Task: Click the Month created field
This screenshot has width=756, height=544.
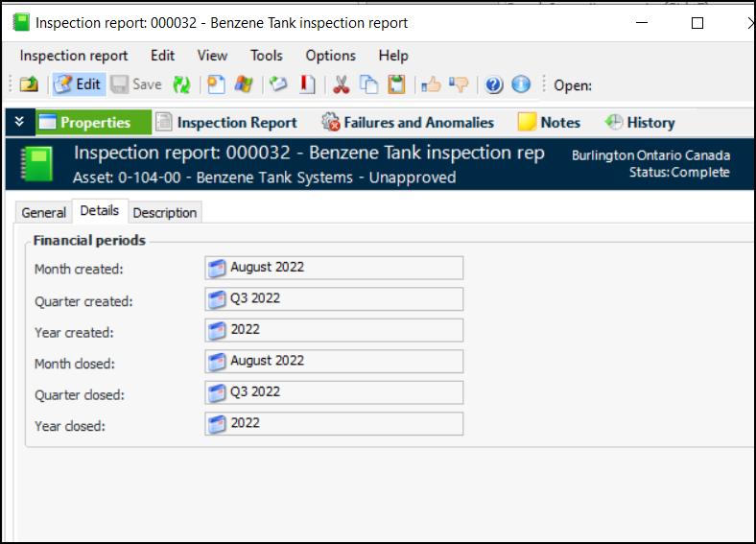Action: coord(334,268)
